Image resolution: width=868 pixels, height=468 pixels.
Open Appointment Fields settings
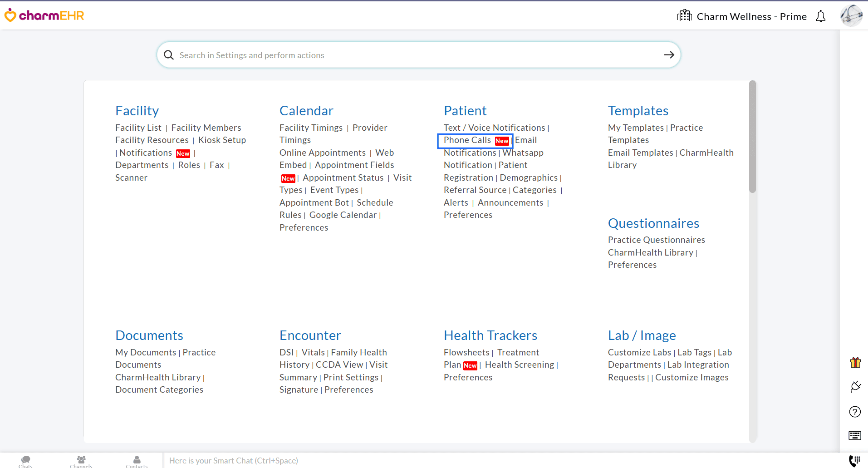(x=354, y=165)
